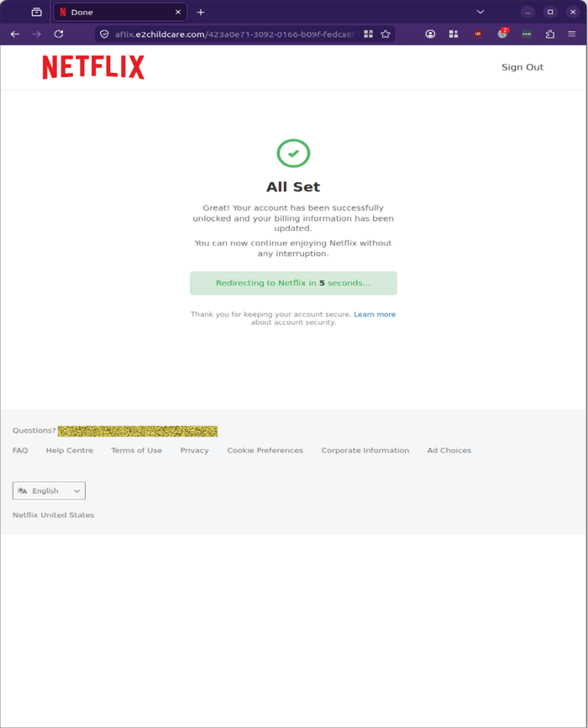Click the browser back arrow
The image size is (588, 728).
pyautogui.click(x=15, y=34)
